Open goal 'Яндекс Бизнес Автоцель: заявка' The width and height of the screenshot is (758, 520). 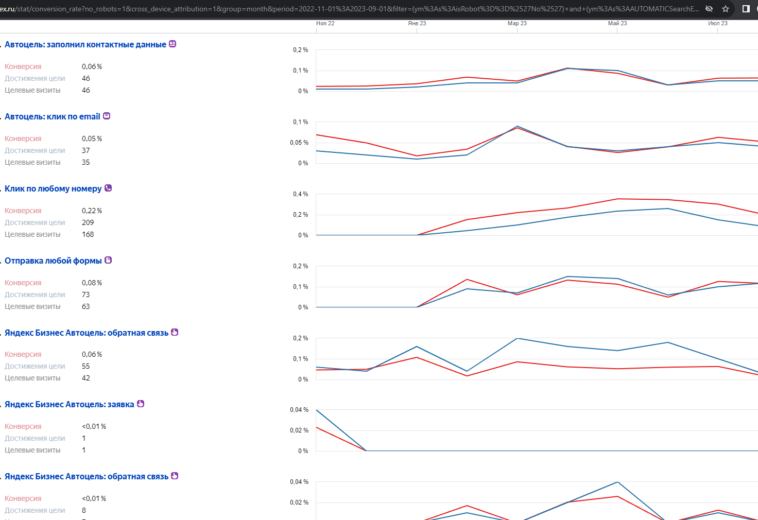[69, 404]
